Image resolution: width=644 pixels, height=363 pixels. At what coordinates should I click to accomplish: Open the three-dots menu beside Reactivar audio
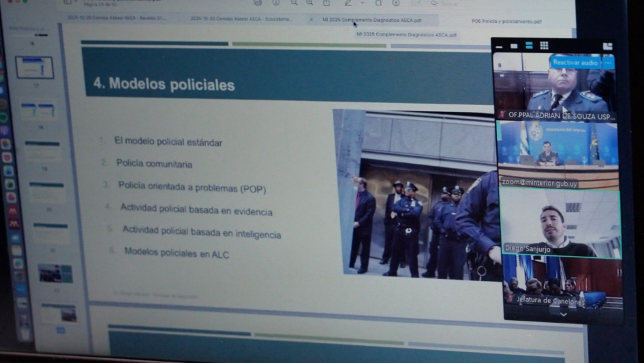pos(608,63)
